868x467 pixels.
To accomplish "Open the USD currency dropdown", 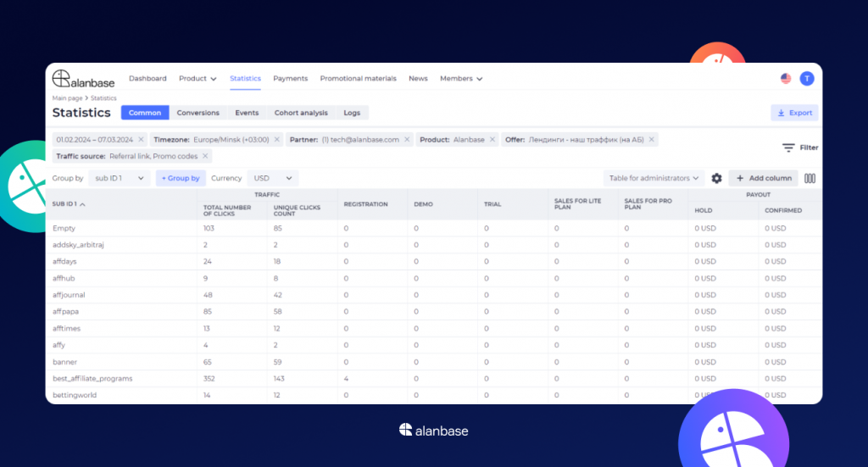I will pos(273,178).
